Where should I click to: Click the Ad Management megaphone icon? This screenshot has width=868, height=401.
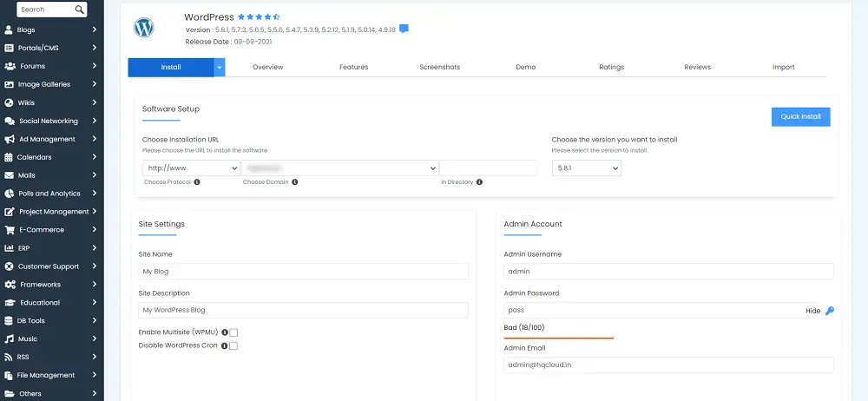pos(10,139)
